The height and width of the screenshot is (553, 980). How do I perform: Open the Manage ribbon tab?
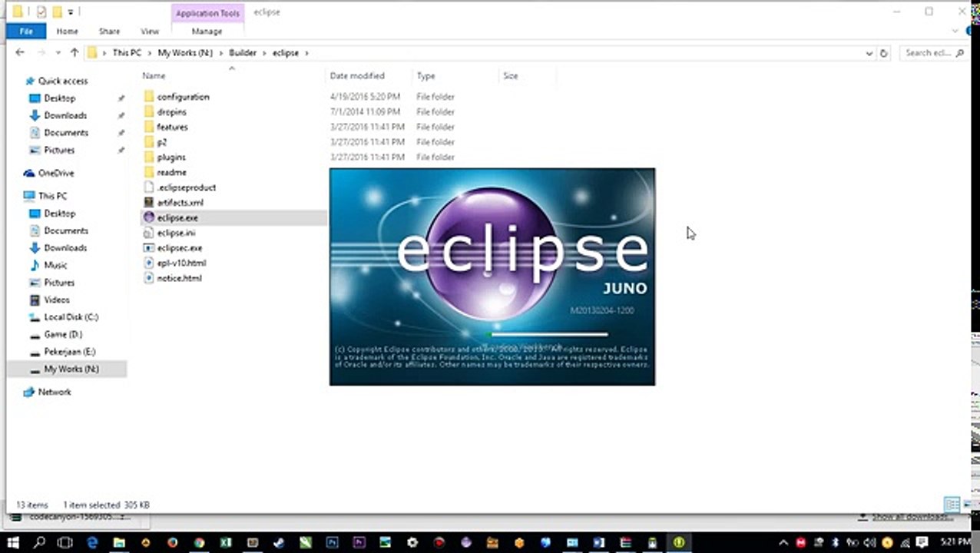tap(207, 31)
